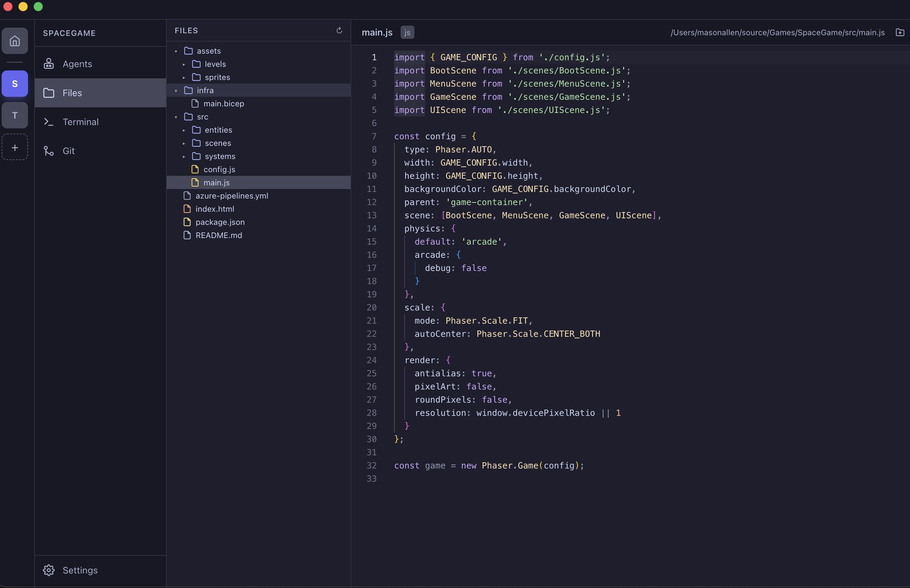The height and width of the screenshot is (588, 910).
Task: Click the home icon in the left rail
Action: (15, 40)
